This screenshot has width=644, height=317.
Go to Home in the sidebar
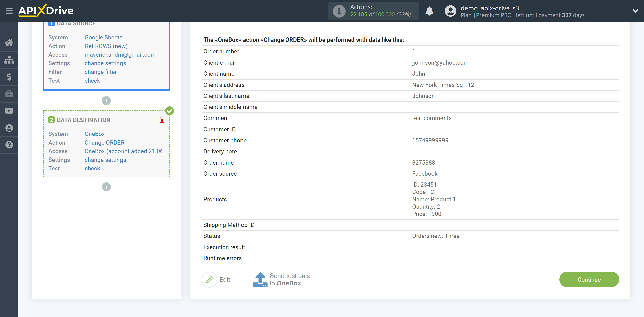(x=9, y=43)
